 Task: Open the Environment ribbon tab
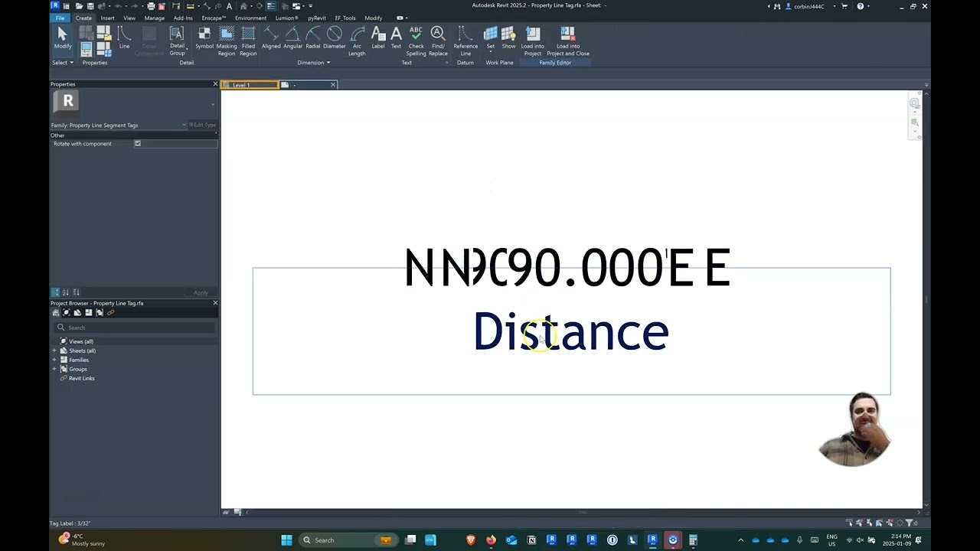tap(251, 18)
